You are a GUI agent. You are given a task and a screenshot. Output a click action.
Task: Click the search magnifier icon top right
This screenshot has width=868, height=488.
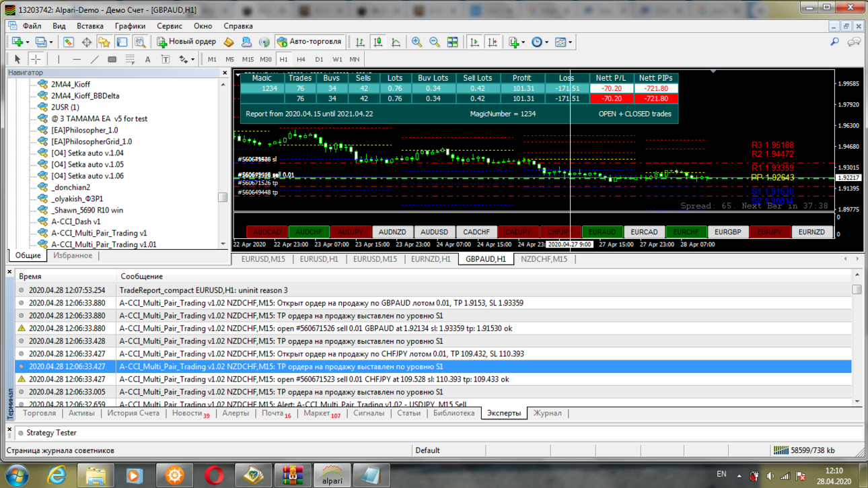(x=835, y=42)
